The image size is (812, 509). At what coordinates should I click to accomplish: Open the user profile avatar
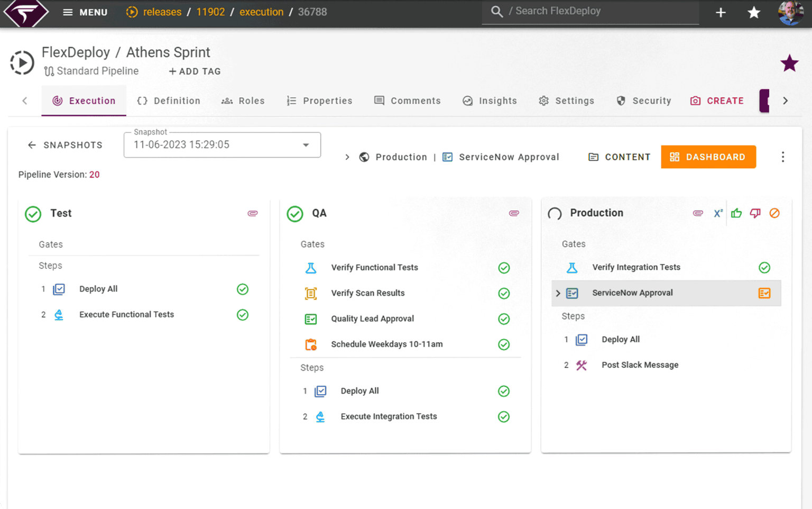tap(791, 12)
